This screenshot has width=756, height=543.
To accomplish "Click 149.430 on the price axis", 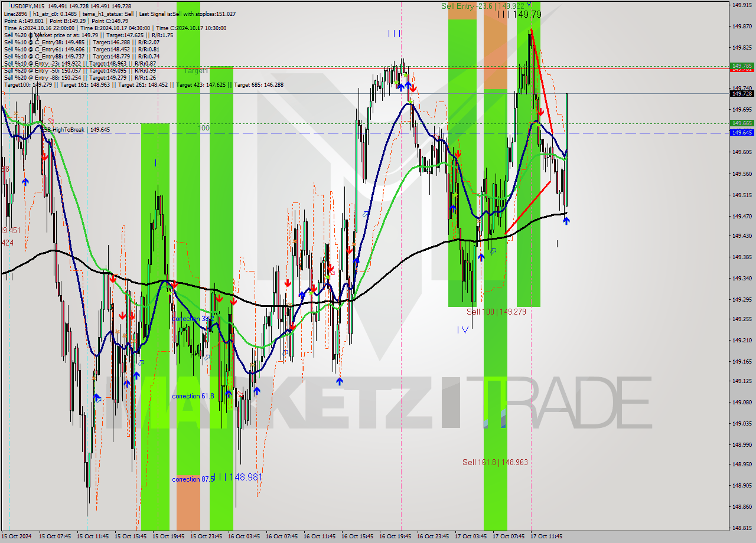I will [x=742, y=235].
